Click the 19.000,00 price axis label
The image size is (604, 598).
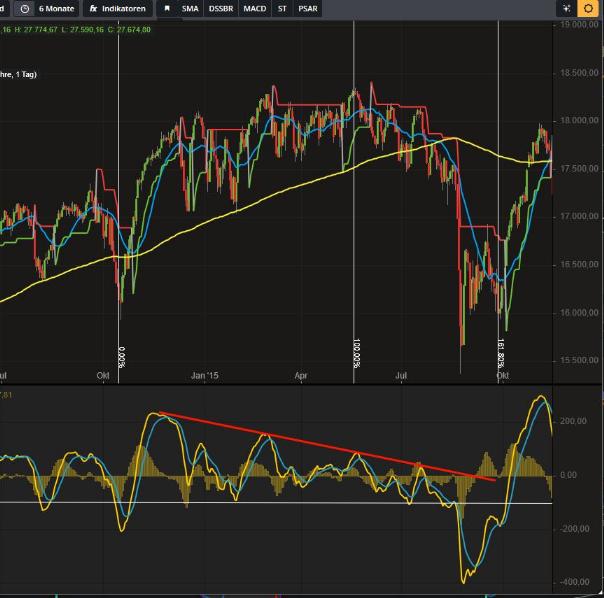coord(579,24)
